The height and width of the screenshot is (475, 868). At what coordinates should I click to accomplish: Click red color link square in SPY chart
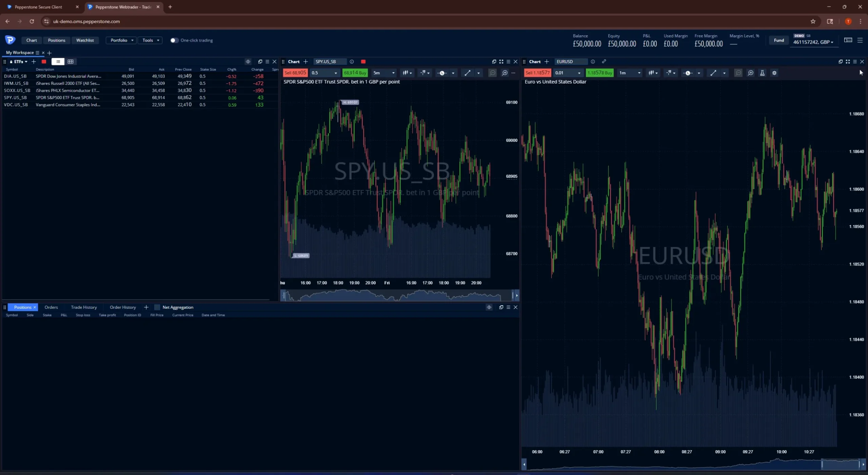click(363, 61)
